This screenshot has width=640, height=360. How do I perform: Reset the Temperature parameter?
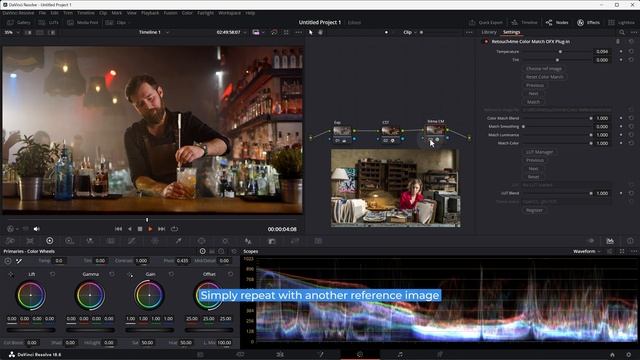click(631, 51)
